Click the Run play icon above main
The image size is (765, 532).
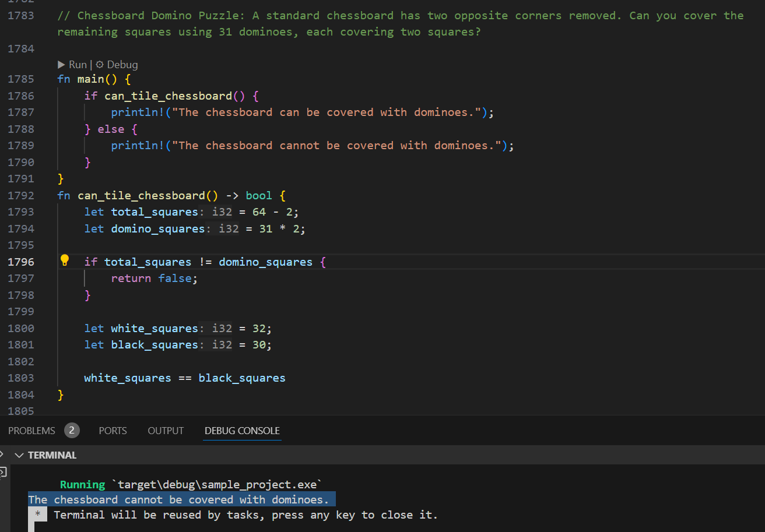[x=62, y=65]
